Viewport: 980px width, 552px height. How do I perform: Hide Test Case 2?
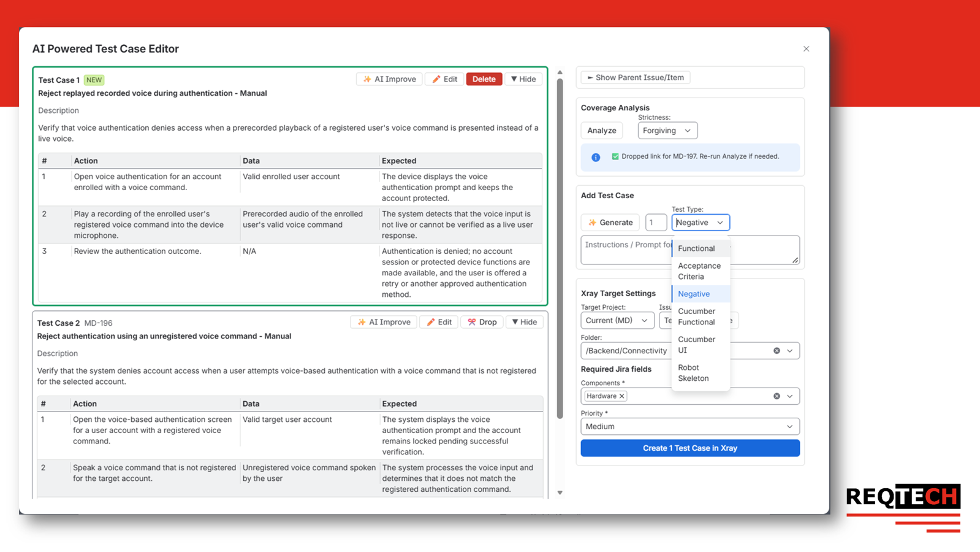point(525,322)
